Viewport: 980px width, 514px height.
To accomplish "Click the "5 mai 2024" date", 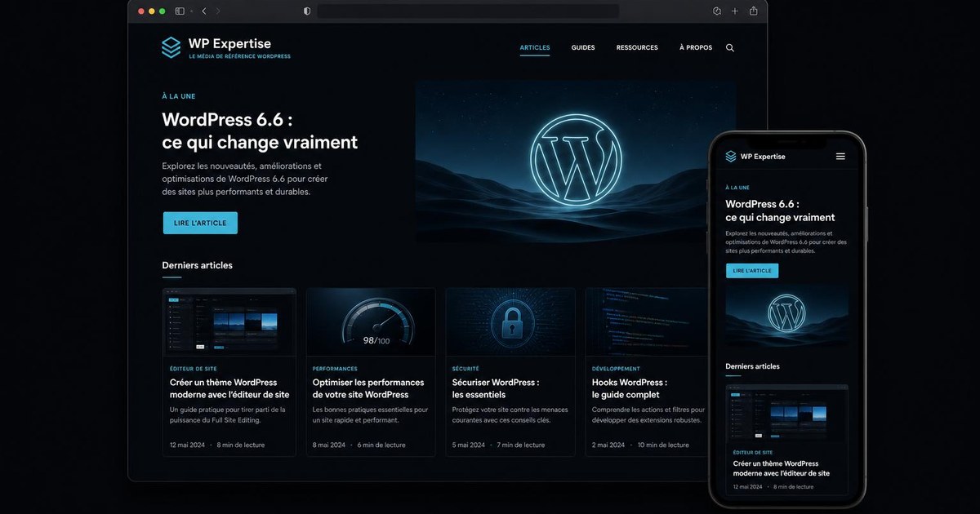I will pyautogui.click(x=469, y=445).
